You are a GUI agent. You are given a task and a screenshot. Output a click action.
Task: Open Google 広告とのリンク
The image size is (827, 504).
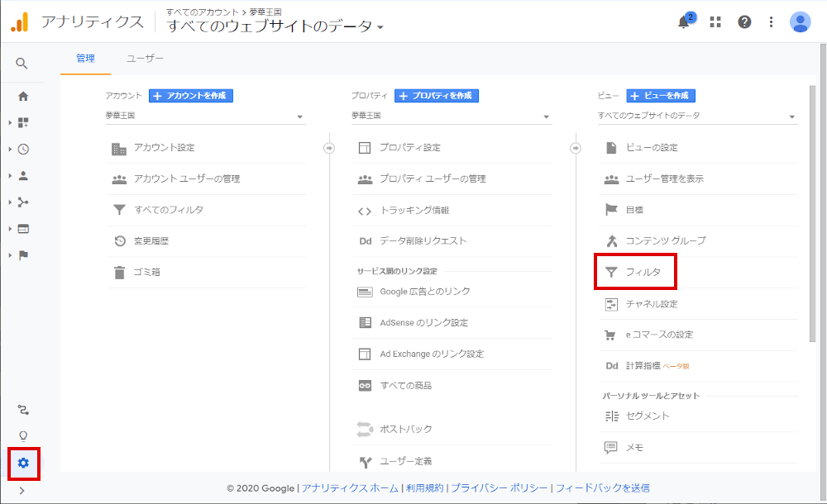[x=452, y=292]
